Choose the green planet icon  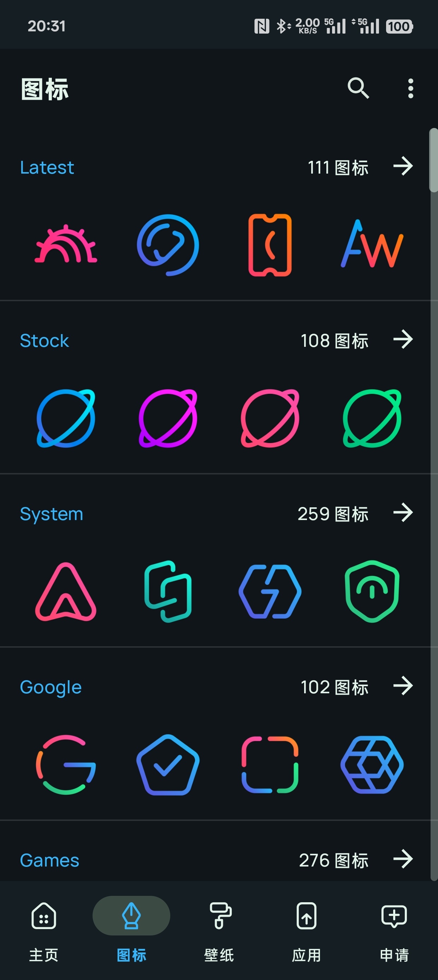click(372, 418)
